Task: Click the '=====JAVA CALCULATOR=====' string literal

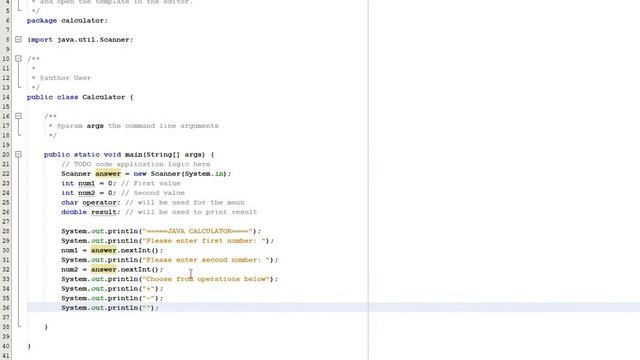Action: (x=198, y=231)
